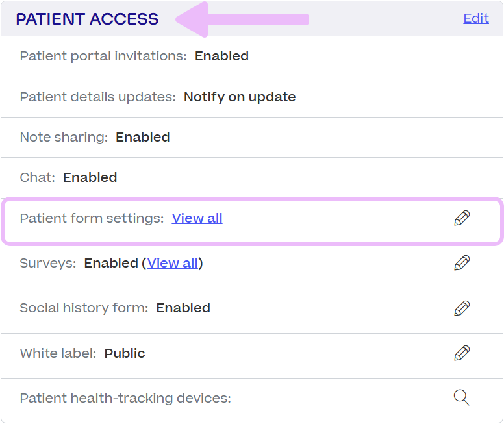Edit Surveys using the pencil icon

coord(462,263)
